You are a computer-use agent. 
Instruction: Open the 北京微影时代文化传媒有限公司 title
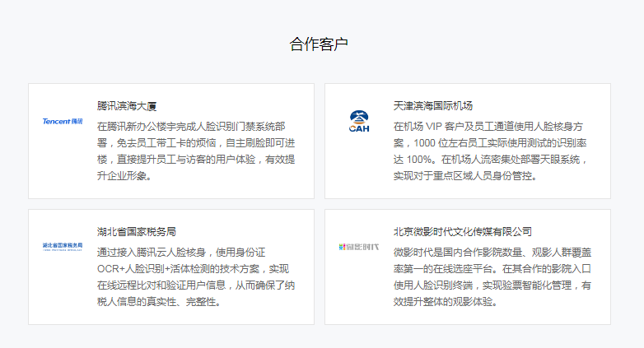tap(463, 231)
